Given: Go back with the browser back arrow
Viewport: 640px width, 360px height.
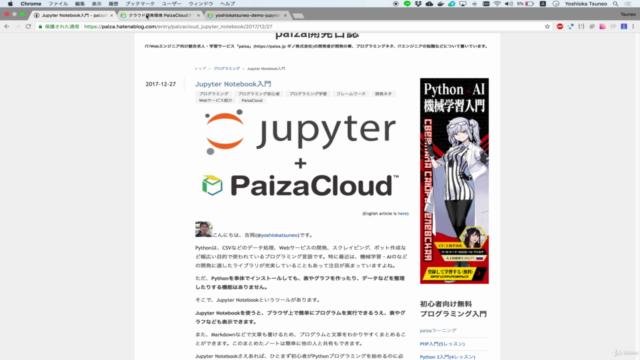Looking at the screenshot, I should point(7,27).
